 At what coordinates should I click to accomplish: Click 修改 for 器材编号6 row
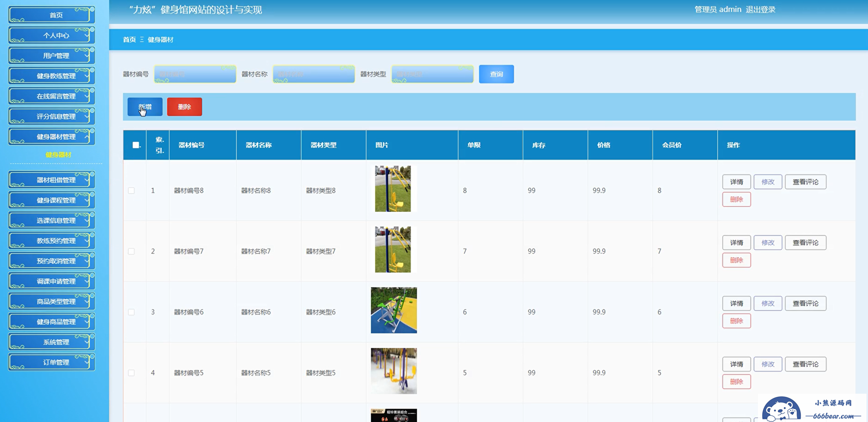point(768,303)
